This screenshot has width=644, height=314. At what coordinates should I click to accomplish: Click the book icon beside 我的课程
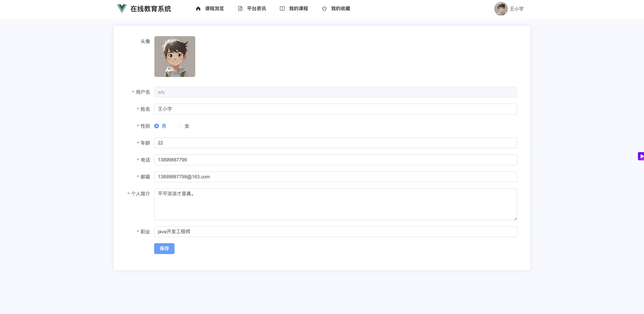[x=282, y=9]
